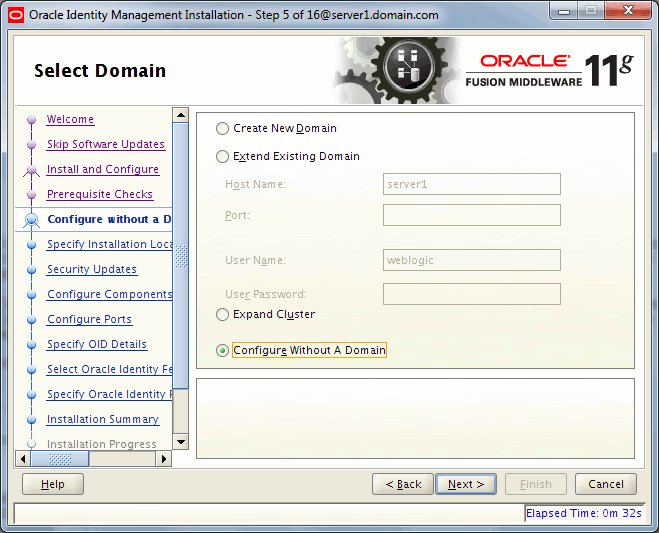Image resolution: width=659 pixels, height=533 pixels.
Task: Click the Host Name input field
Action: point(472,184)
